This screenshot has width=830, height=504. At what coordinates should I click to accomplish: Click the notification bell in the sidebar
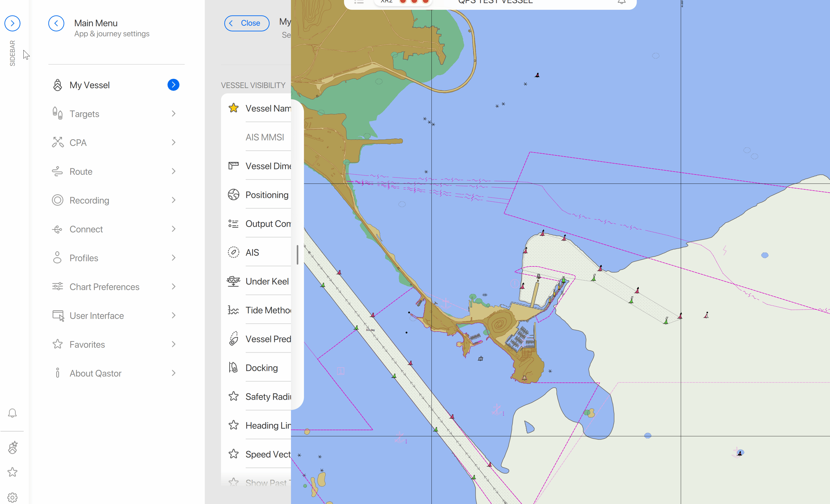[x=12, y=413]
